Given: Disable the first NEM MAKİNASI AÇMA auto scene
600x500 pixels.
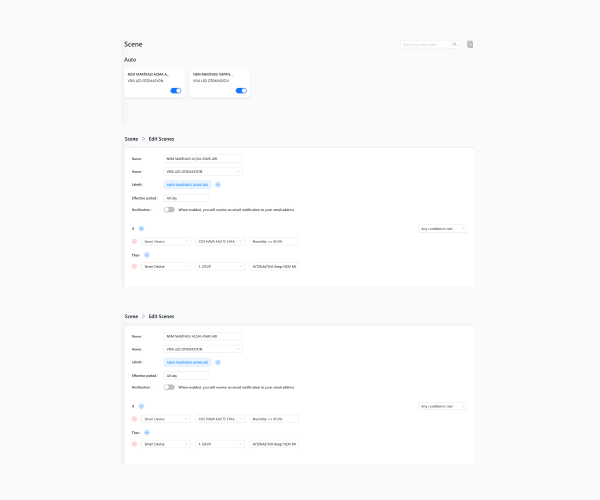Looking at the screenshot, I should [176, 91].
